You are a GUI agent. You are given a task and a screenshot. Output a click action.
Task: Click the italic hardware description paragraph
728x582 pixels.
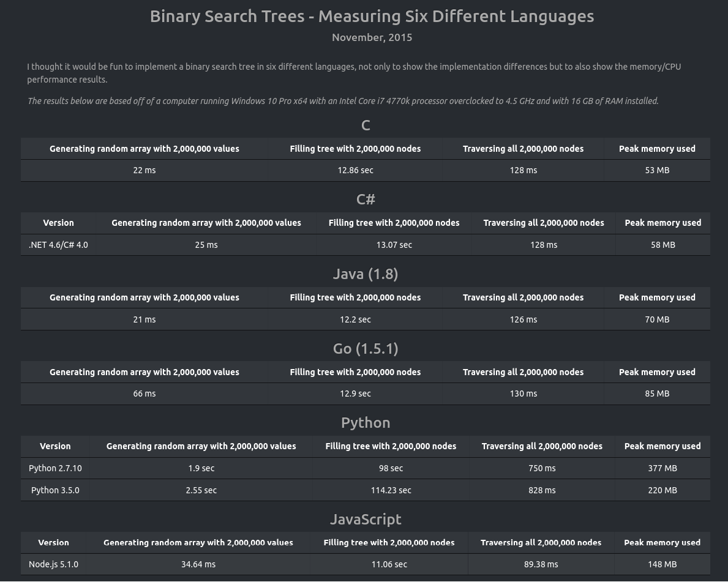tap(343, 101)
